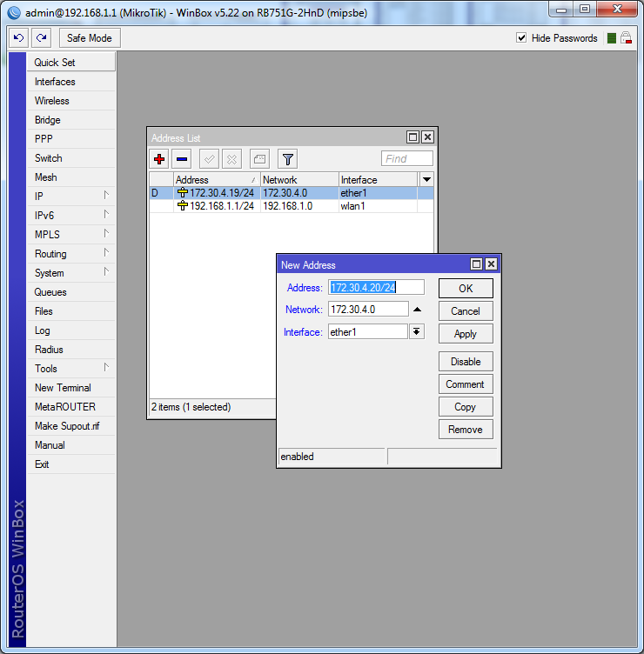This screenshot has width=644, height=654.
Task: Click the Enable checkmark icon in Address List
Action: (209, 159)
